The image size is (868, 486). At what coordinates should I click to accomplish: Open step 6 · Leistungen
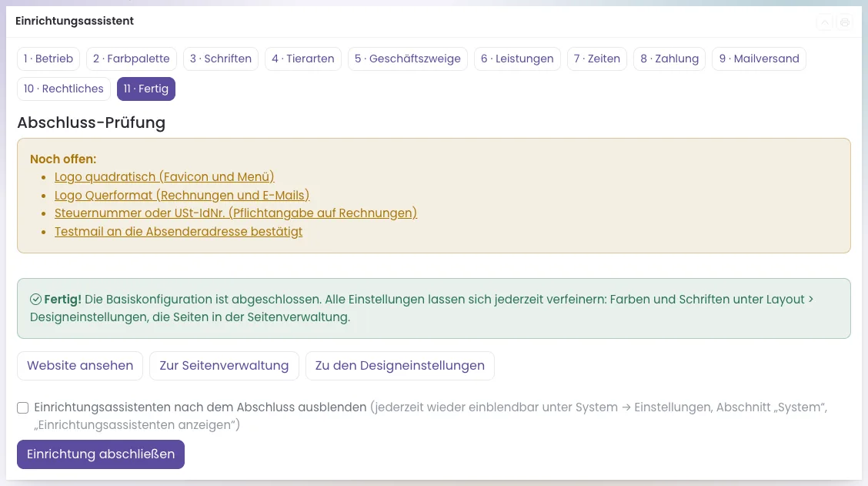[x=517, y=59]
